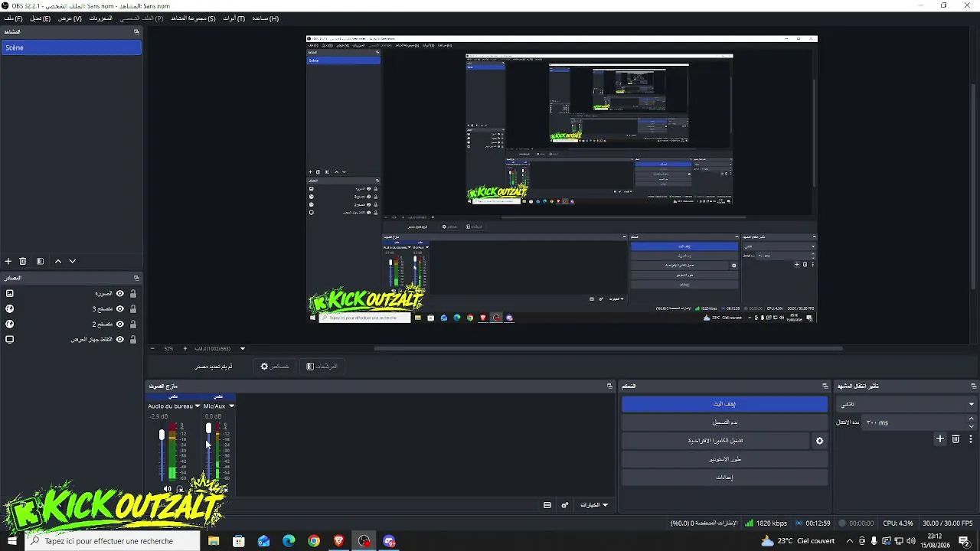Open scene filters icon in the scenes toolbar
The image size is (980, 551).
(x=40, y=261)
